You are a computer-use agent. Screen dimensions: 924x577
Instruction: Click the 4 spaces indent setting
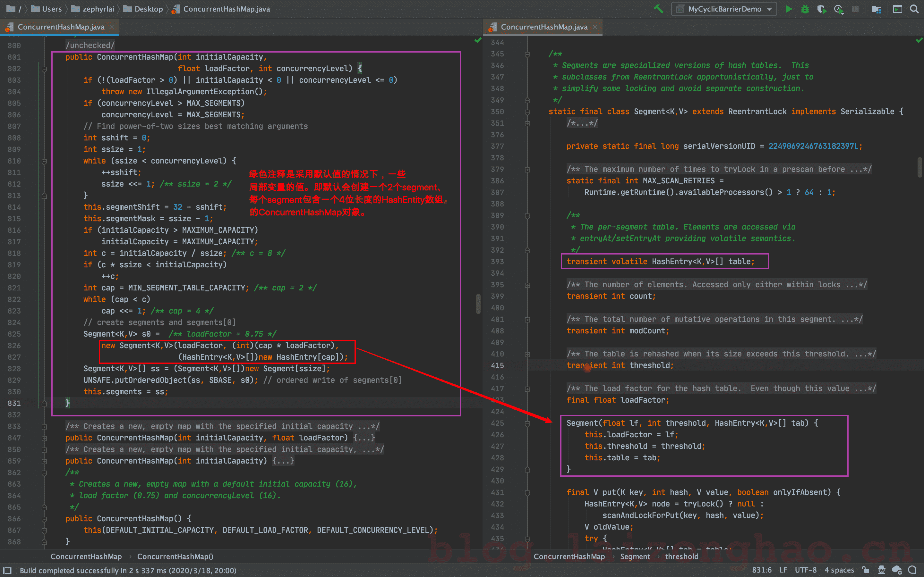click(839, 570)
